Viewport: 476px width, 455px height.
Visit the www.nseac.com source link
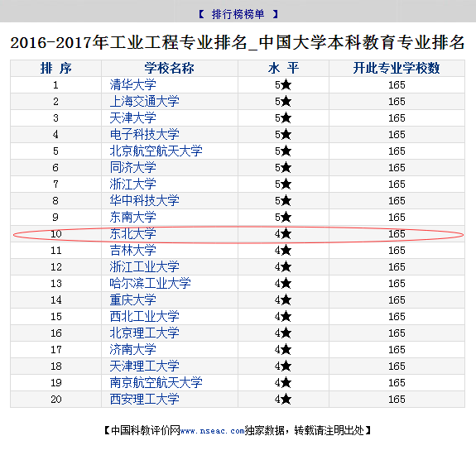(x=212, y=431)
